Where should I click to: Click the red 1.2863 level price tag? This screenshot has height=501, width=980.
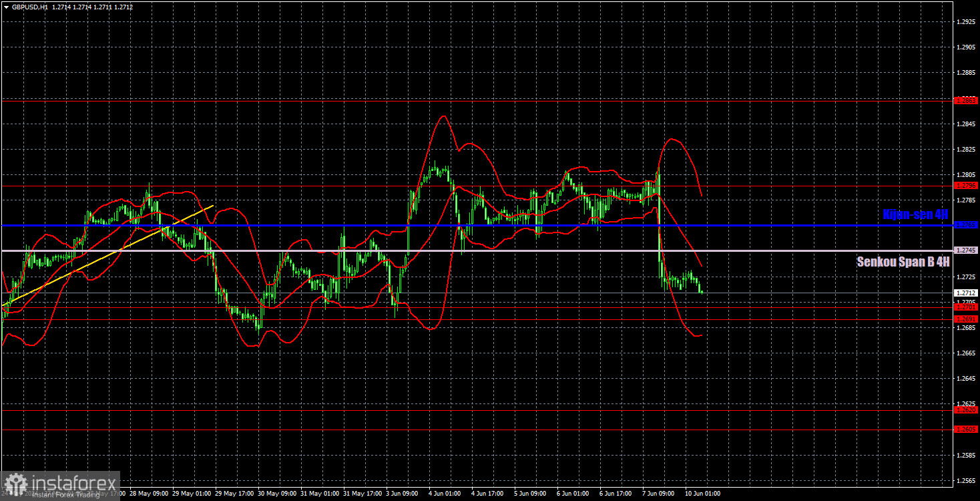coord(966,100)
